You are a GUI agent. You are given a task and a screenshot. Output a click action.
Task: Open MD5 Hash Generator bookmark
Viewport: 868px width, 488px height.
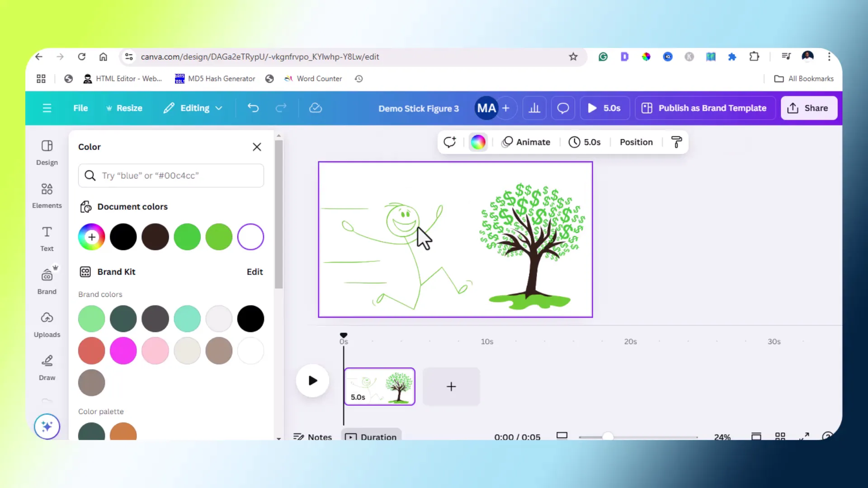coord(215,79)
